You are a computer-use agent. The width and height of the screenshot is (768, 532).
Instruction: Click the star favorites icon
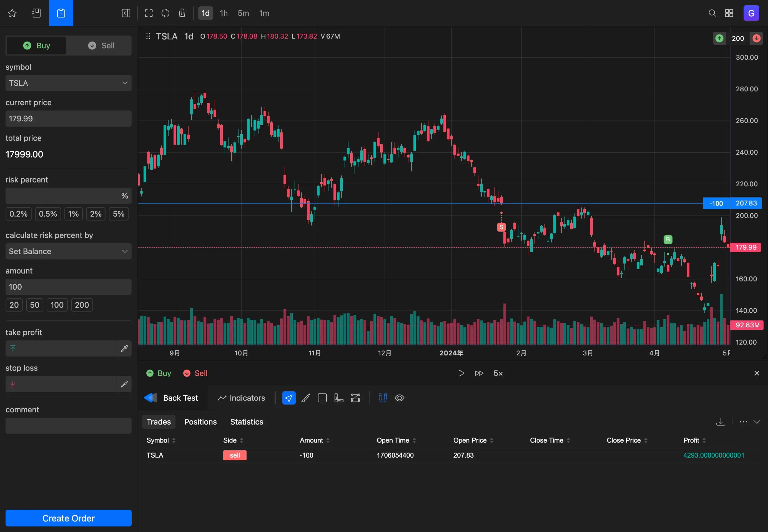[x=12, y=13]
